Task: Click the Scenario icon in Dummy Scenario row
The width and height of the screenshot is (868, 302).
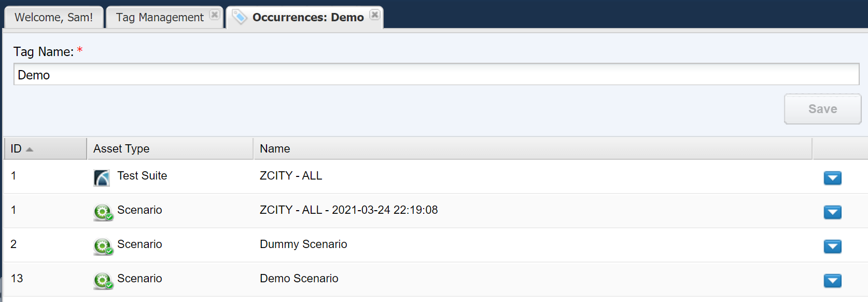Action: [x=103, y=246]
